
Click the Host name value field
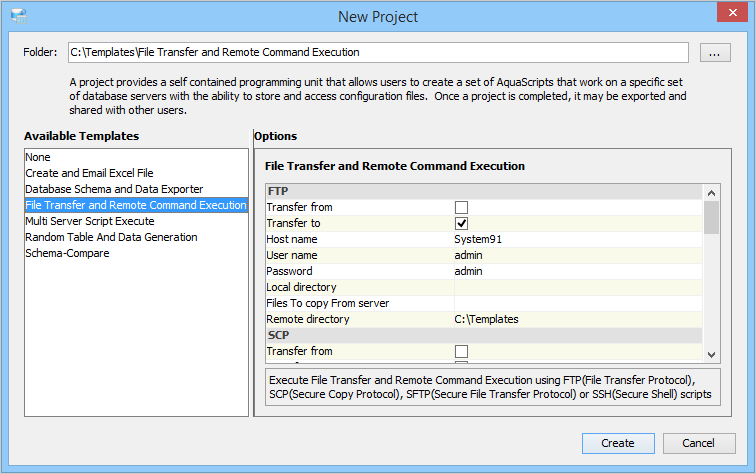(577, 239)
